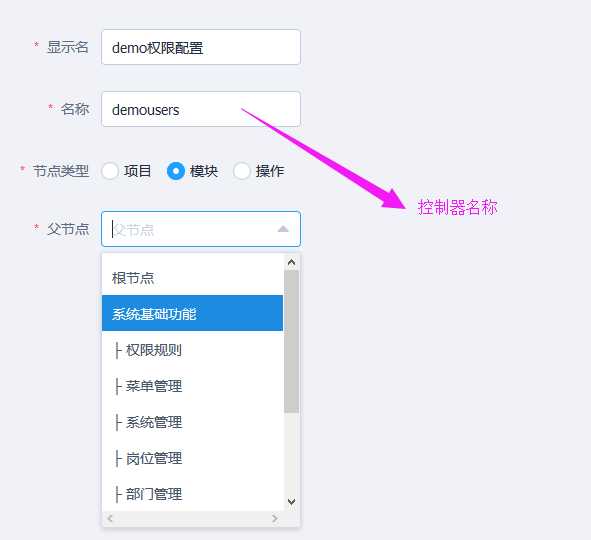Click the horizontal scroll left arrow
Image resolution: width=591 pixels, height=540 pixels.
[x=110, y=519]
